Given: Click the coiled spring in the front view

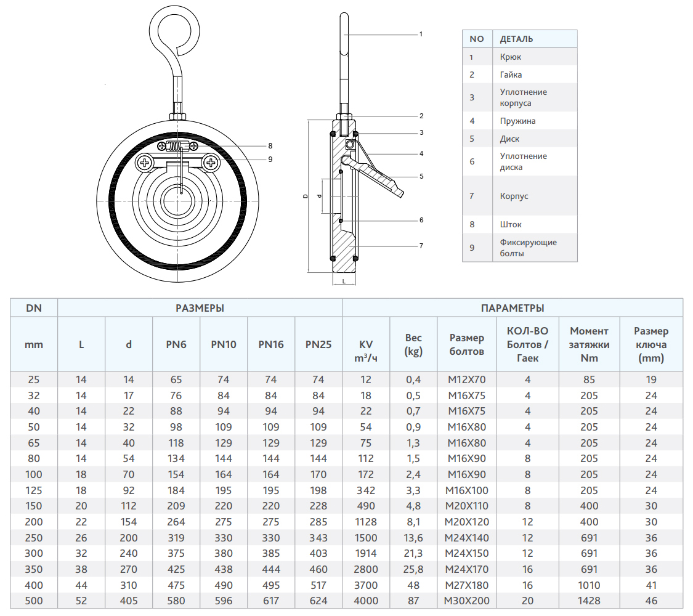Looking at the screenshot, I should [x=177, y=147].
